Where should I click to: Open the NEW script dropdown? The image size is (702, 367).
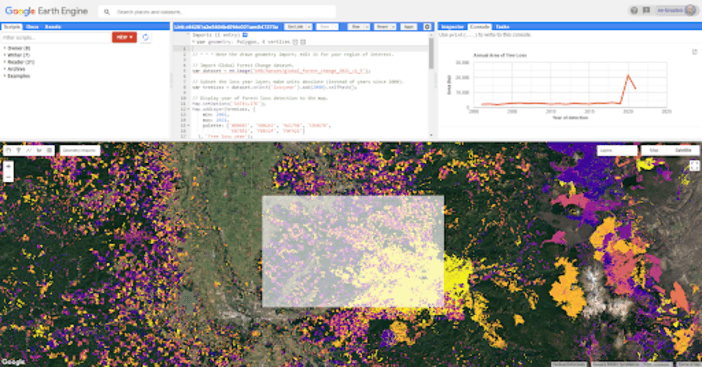pyautogui.click(x=124, y=38)
